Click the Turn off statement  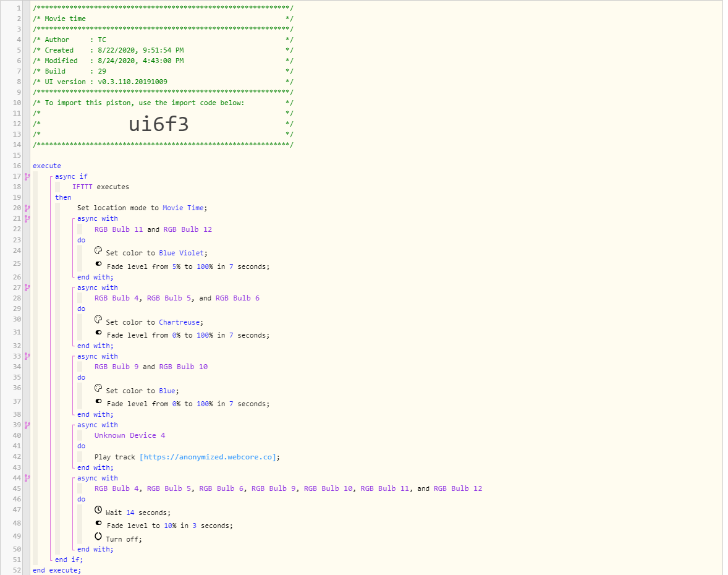(124, 539)
